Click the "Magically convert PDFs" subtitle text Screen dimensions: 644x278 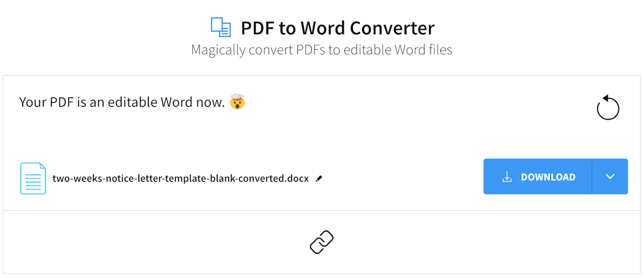pyautogui.click(x=322, y=50)
